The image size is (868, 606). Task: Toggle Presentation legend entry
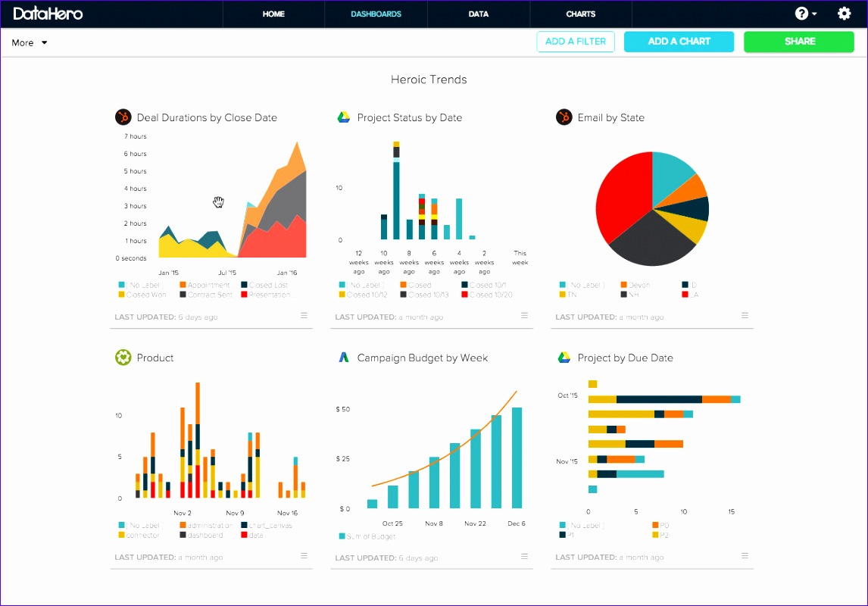click(x=266, y=295)
